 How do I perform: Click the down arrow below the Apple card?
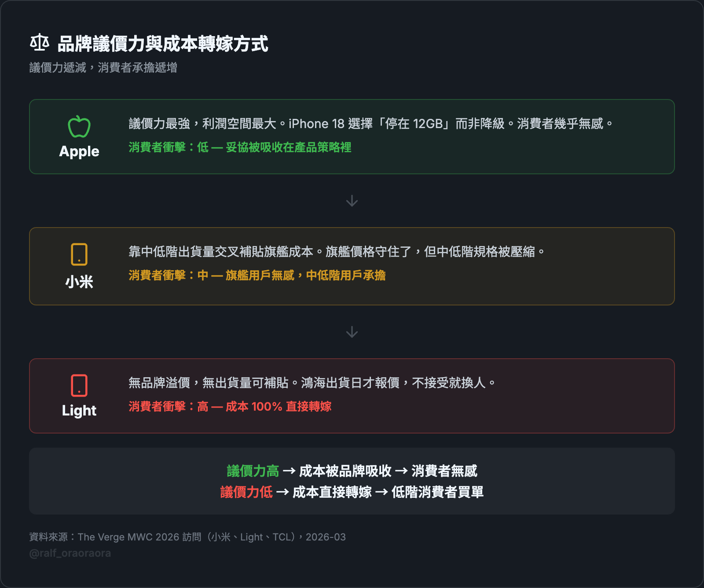click(352, 201)
